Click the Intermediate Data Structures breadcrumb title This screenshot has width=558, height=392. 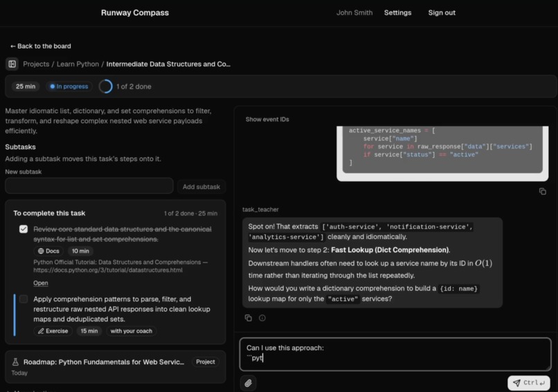[x=168, y=64]
